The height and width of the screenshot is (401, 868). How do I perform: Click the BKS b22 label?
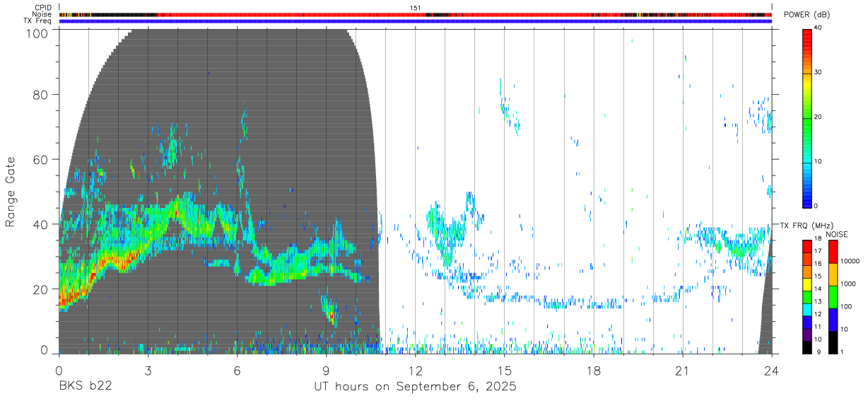[86, 387]
